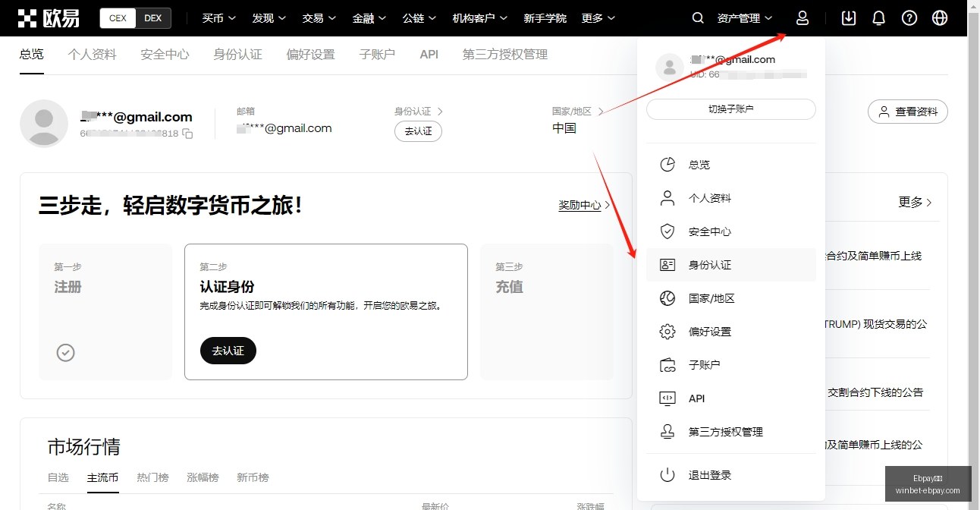Click the OKX logo in header
Viewport: 980px width, 510px height.
pyautogui.click(x=49, y=18)
